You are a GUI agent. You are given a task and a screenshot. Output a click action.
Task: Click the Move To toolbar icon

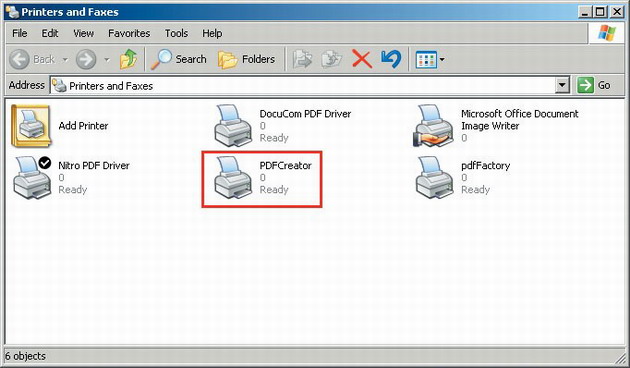[302, 59]
